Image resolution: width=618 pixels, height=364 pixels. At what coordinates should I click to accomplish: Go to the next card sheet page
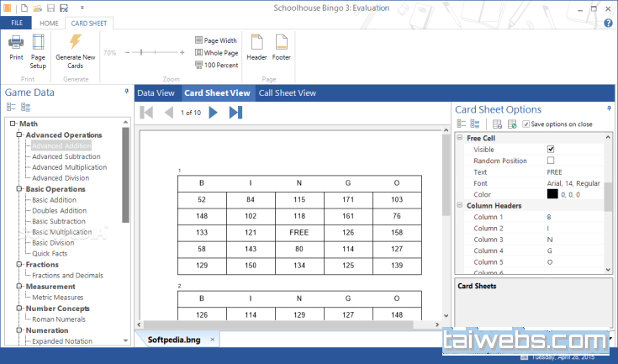tap(213, 112)
